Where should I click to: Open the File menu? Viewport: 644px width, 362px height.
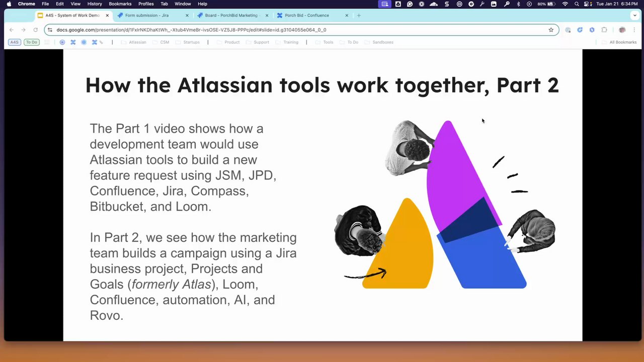[x=45, y=4]
